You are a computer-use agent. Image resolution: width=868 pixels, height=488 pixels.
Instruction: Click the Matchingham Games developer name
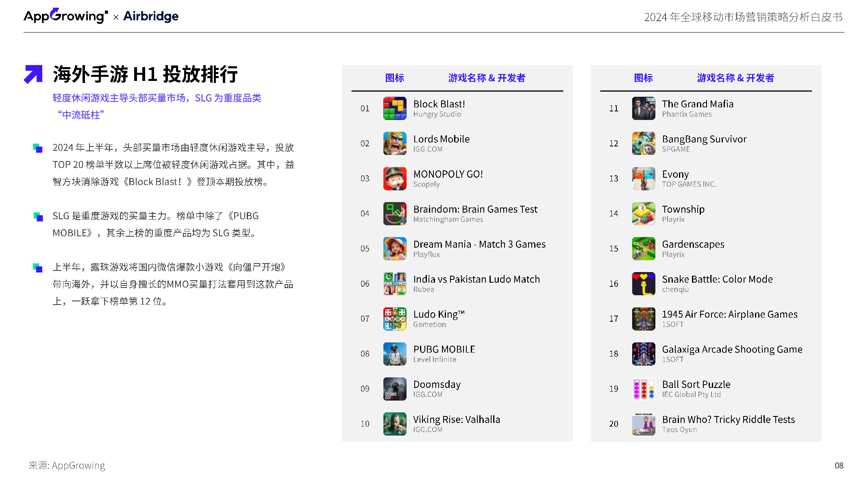coord(448,219)
